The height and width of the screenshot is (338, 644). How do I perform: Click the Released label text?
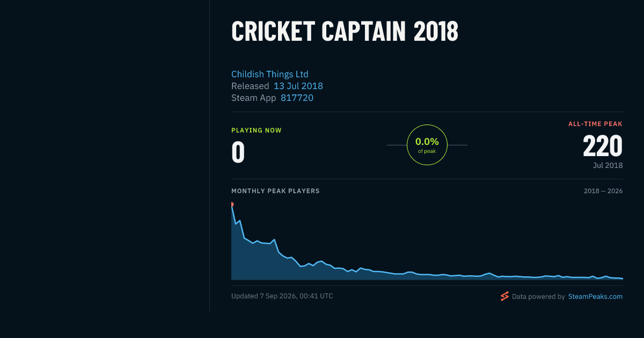(250, 86)
